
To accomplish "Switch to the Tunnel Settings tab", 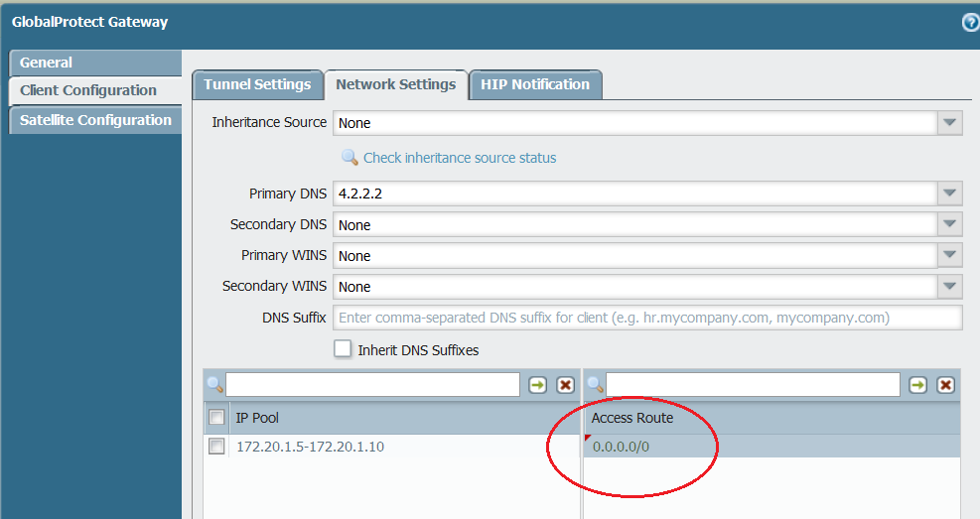I will pyautogui.click(x=257, y=85).
